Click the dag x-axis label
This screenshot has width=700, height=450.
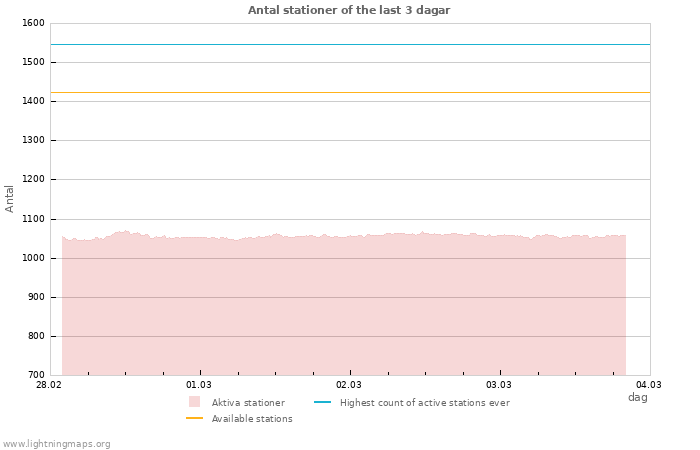coord(637,397)
